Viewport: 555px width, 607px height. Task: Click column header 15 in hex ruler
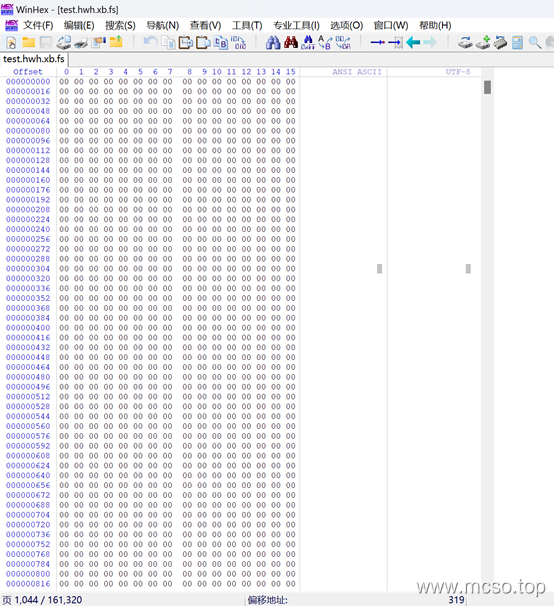pos(291,72)
